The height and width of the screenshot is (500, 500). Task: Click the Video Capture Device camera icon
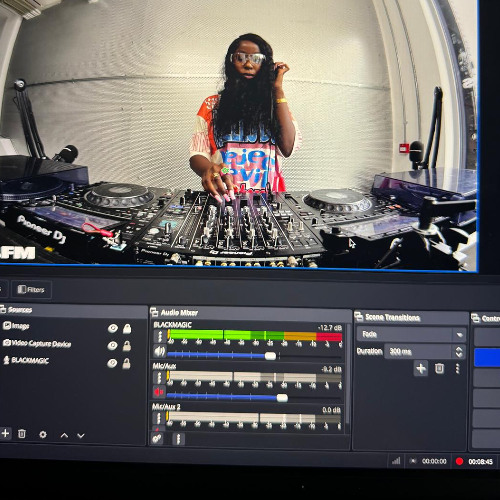tap(6, 342)
